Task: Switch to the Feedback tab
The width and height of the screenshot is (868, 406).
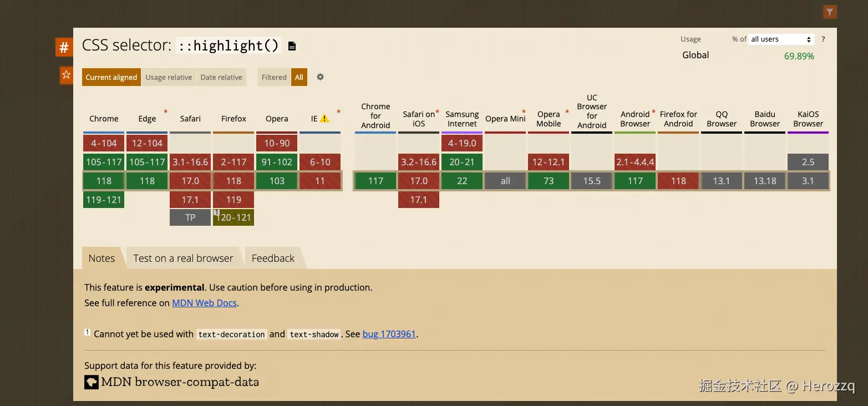Action: coord(273,258)
